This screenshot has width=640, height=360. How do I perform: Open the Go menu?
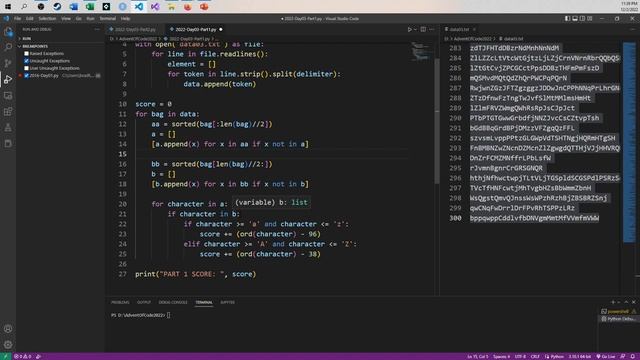[78, 18]
